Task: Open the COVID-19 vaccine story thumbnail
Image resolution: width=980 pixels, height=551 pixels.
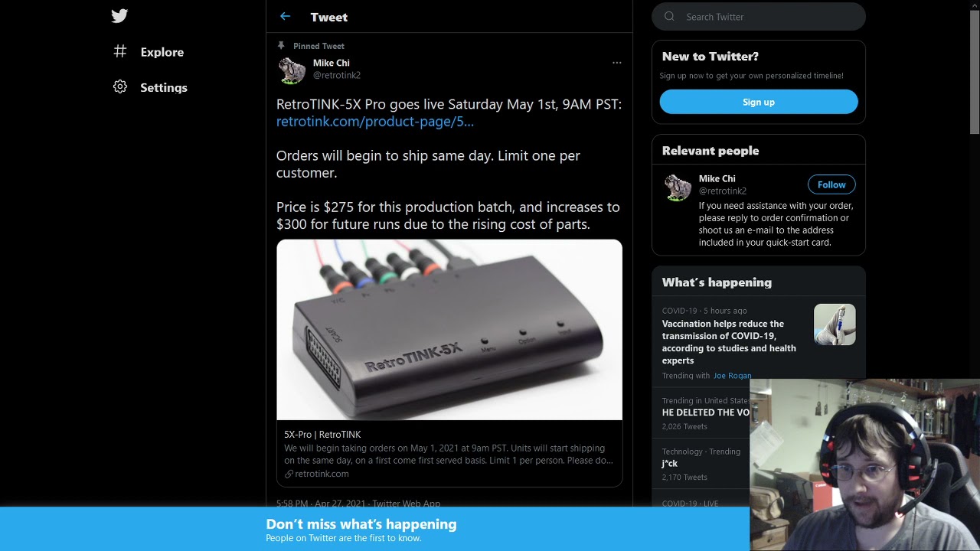Action: click(835, 324)
